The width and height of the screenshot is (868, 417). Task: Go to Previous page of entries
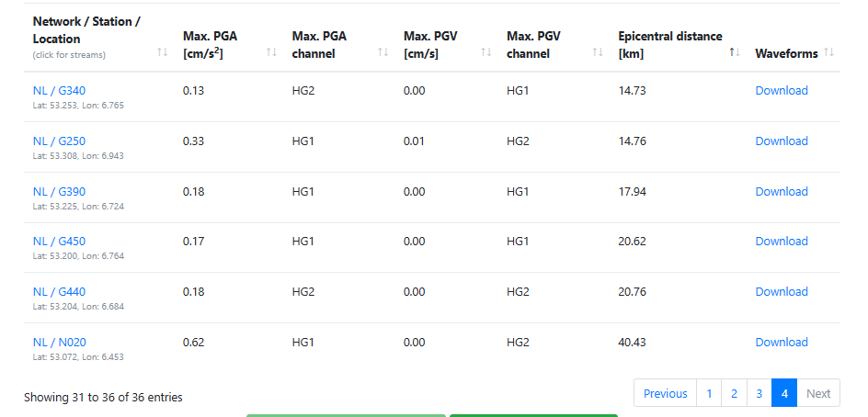coord(665,393)
